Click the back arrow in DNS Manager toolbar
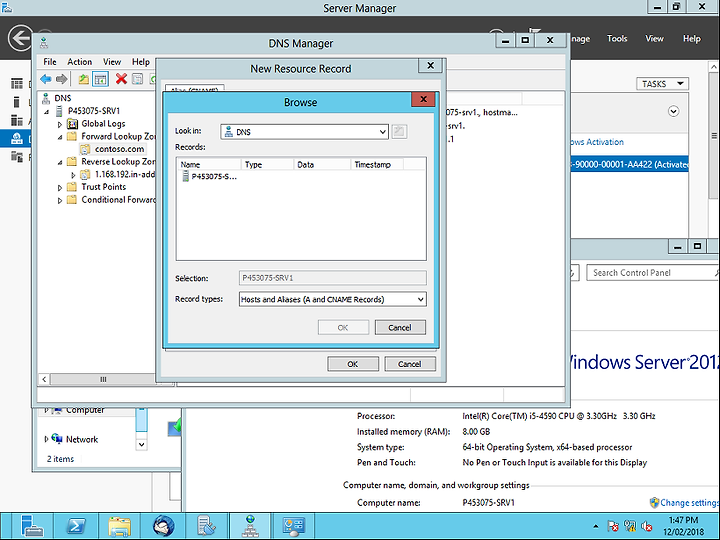720x540 pixels. pos(45,79)
